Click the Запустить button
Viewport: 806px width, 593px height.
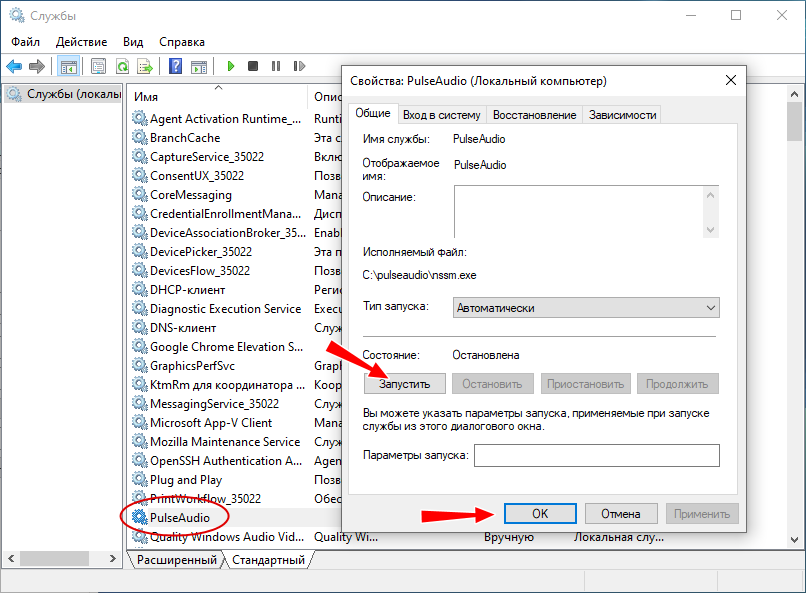coord(404,383)
